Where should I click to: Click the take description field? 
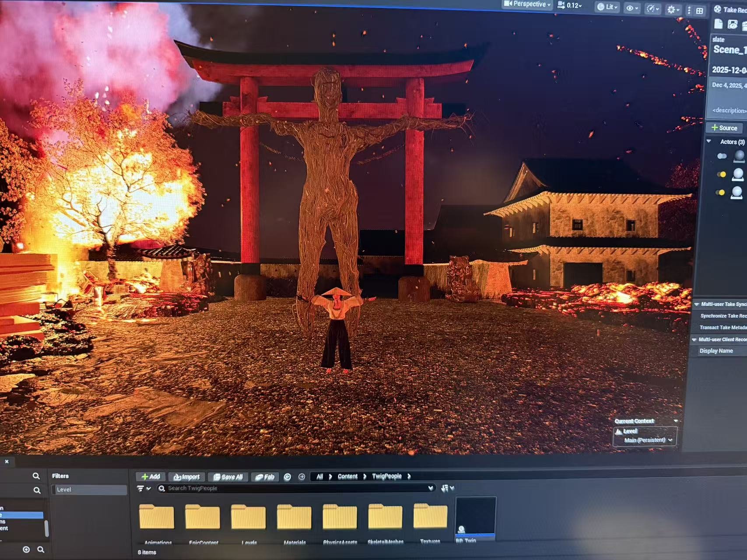729,110
